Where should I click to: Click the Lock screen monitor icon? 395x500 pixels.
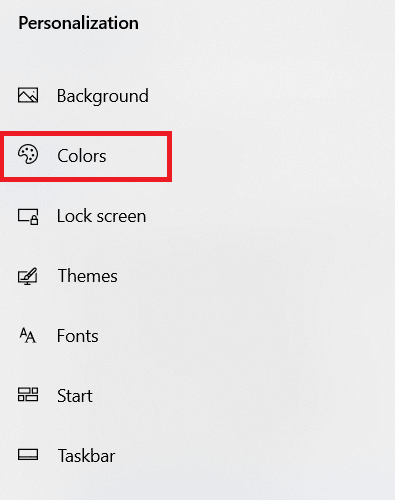(x=28, y=216)
